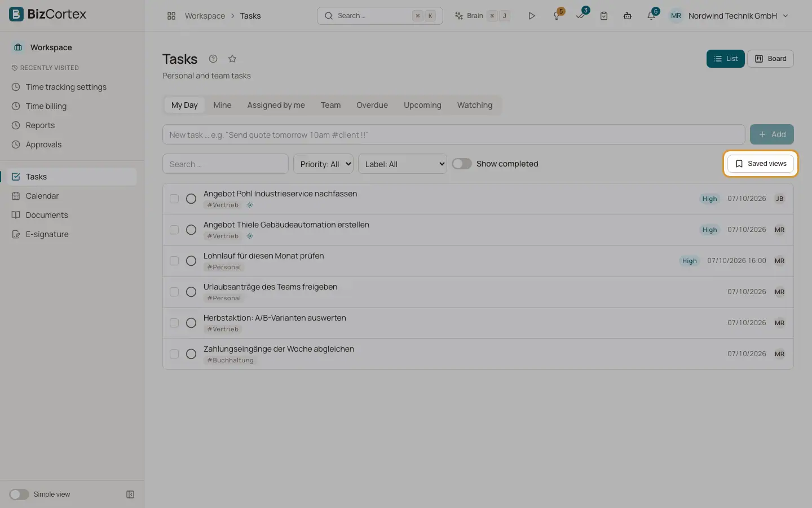Open the double-check tasks icon with badge 3
The image size is (812, 508).
(581, 16)
